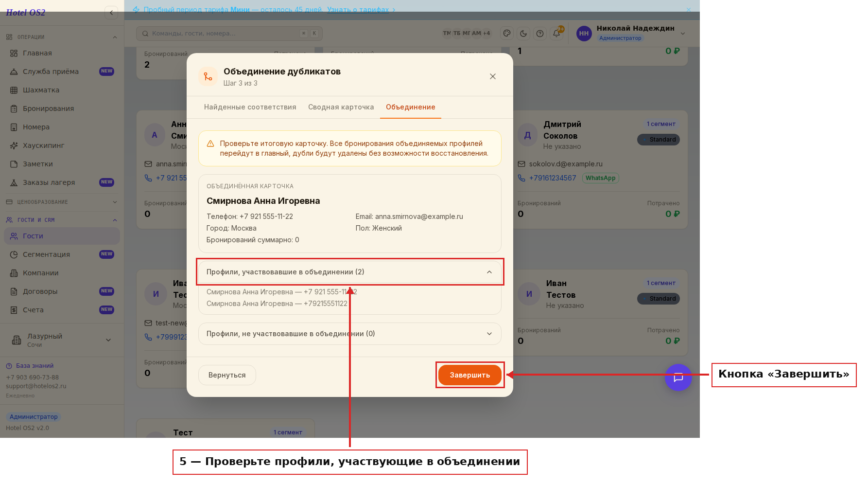
Task: Click the «Заметки» note icon
Action: 14,164
